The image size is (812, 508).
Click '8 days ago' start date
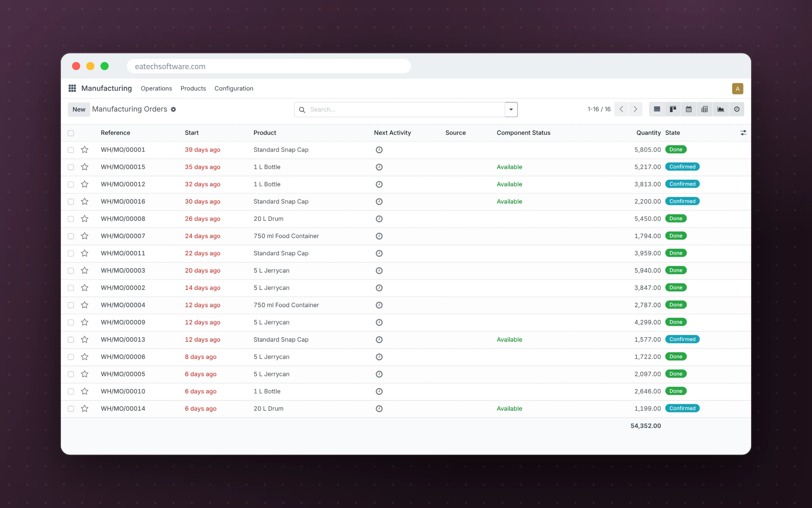[201, 357]
